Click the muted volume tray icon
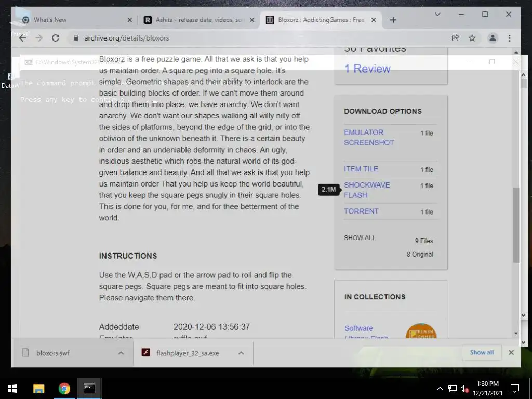 (x=464, y=389)
